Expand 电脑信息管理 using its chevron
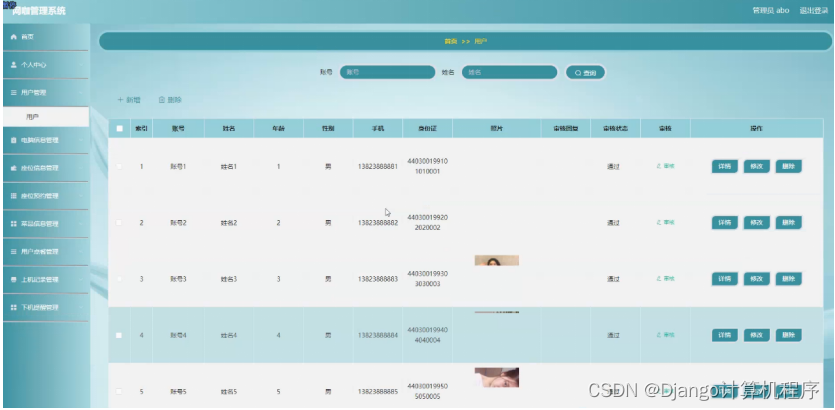 81,141
